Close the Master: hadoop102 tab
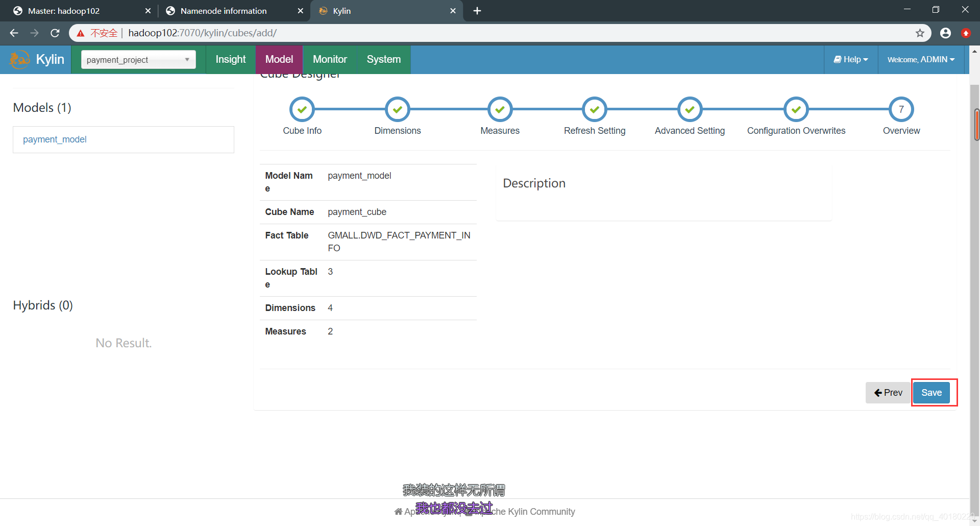Screen dimensions: 980x526 (148, 11)
